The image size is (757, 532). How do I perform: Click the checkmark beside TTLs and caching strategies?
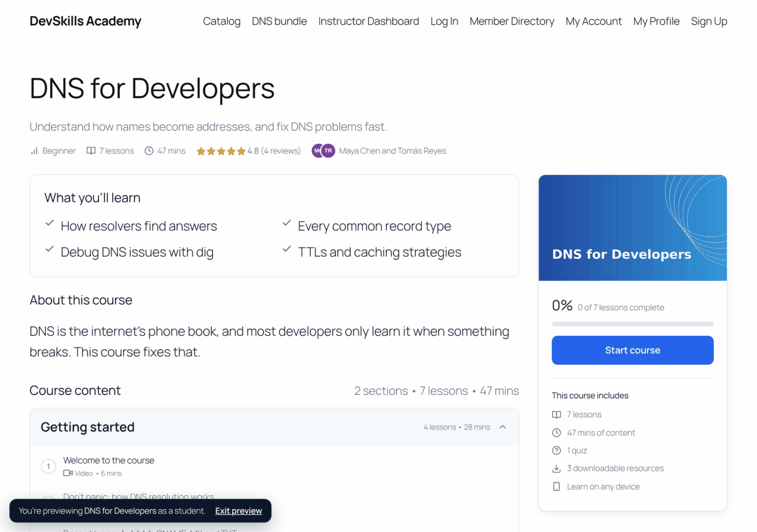pos(287,249)
